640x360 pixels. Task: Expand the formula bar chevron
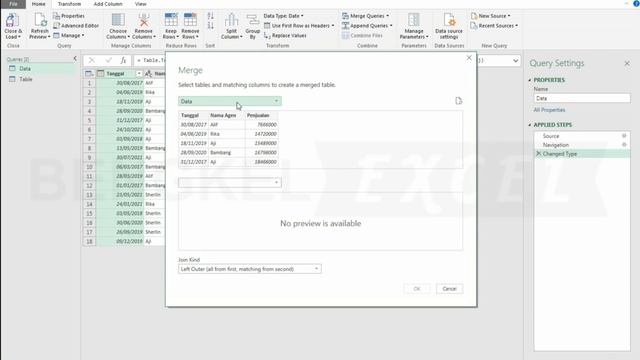pyautogui.click(x=515, y=61)
